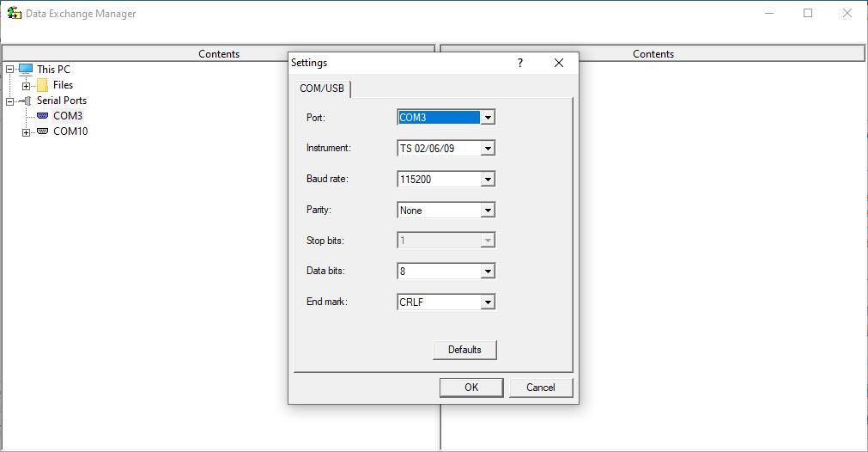Viewport: 868px width, 452px height.
Task: Click the COM10 port icon
Action: pyautogui.click(x=42, y=131)
